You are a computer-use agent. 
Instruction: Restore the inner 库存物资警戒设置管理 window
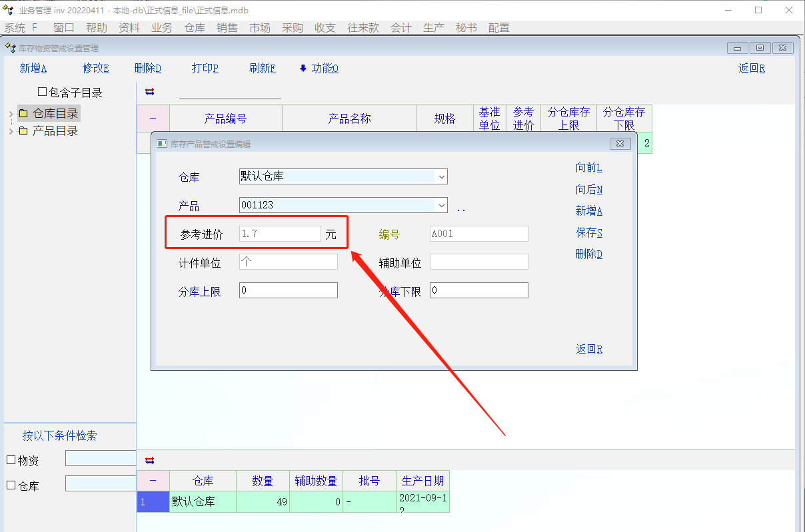[x=760, y=48]
